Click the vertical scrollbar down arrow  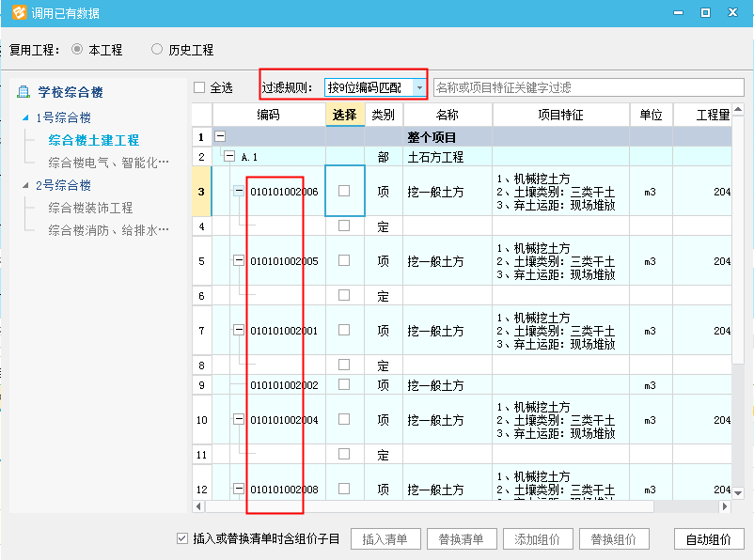(737, 493)
